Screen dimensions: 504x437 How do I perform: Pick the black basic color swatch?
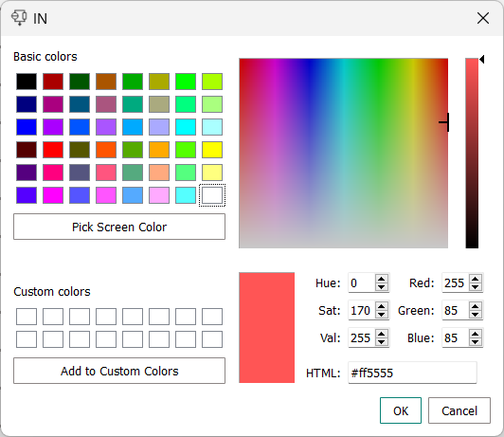click(x=27, y=82)
